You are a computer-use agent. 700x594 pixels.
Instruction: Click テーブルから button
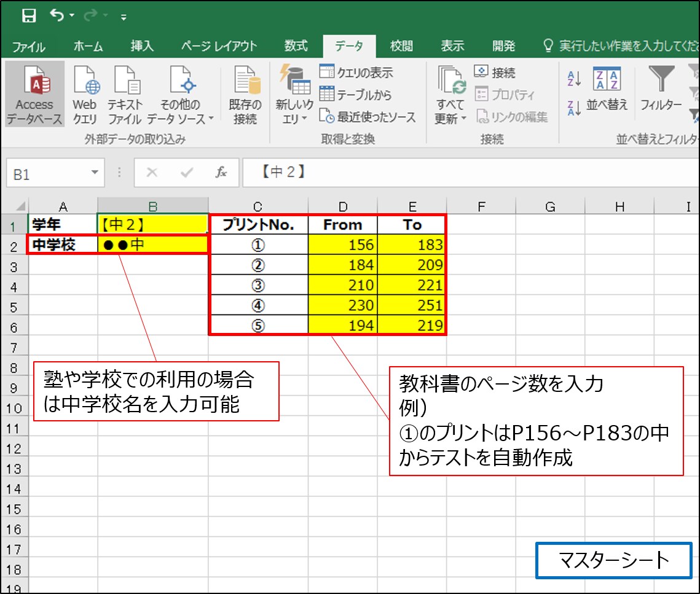click(x=355, y=95)
